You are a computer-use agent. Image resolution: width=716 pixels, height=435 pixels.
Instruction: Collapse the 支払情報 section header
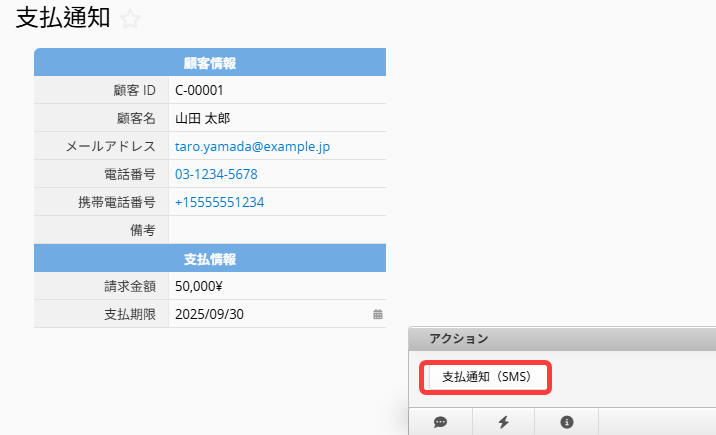tap(210, 259)
